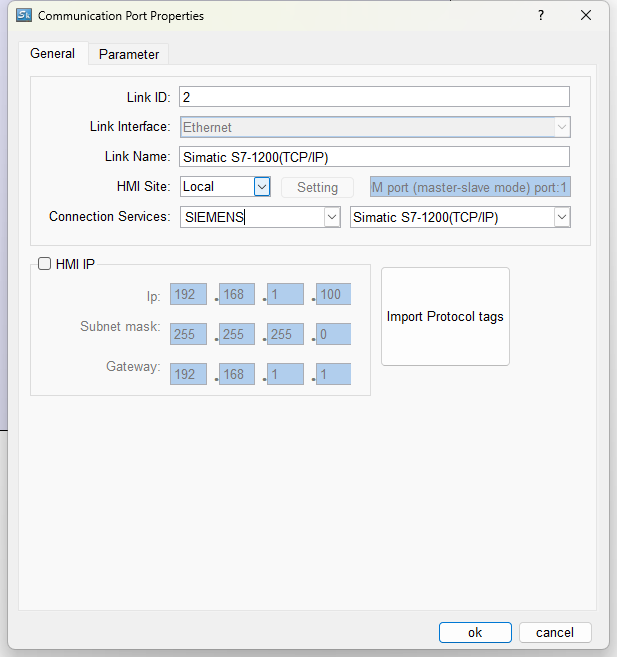Image resolution: width=617 pixels, height=657 pixels.
Task: Click the last octet of Gateway
Action: (333, 374)
